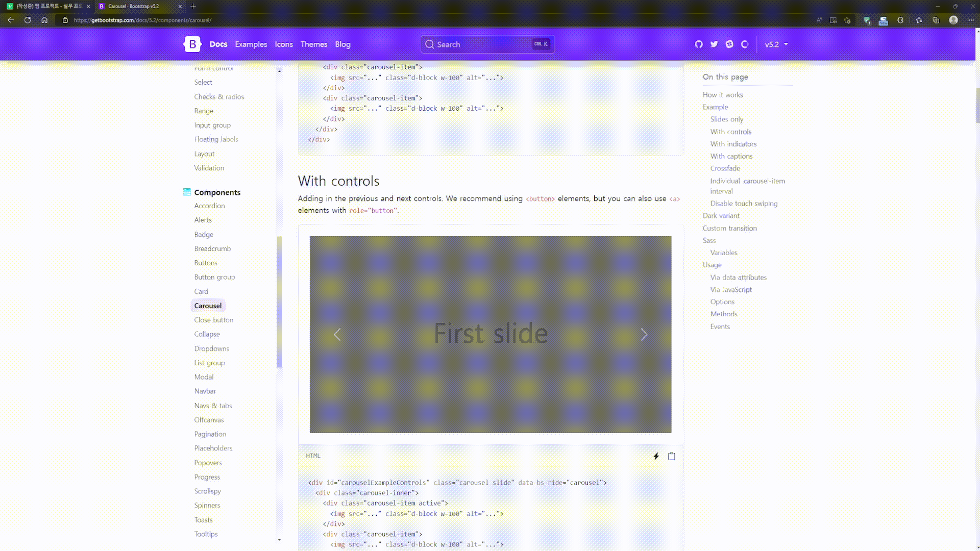The width and height of the screenshot is (980, 551).
Task: Jump to the Crossfade section link
Action: [725, 168]
